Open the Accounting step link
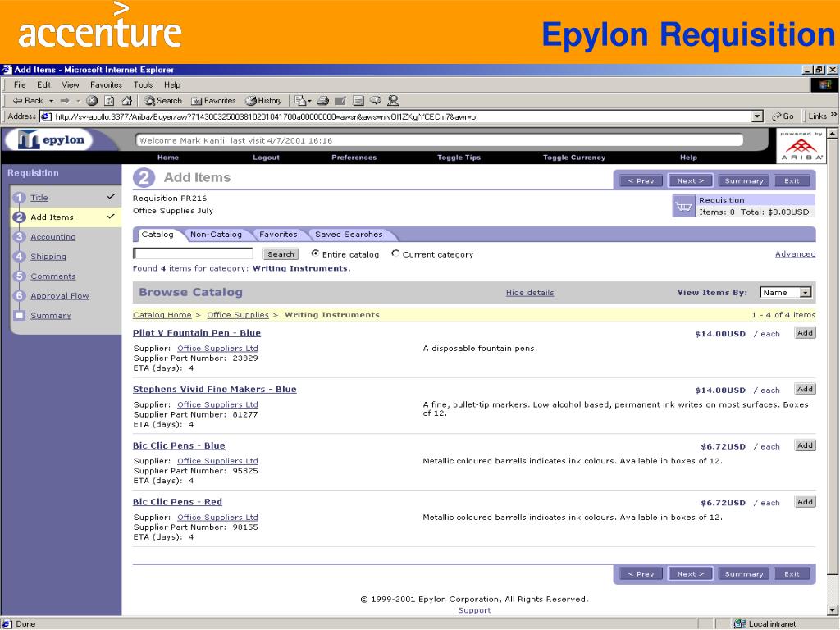This screenshot has height=630, width=840. [x=53, y=237]
